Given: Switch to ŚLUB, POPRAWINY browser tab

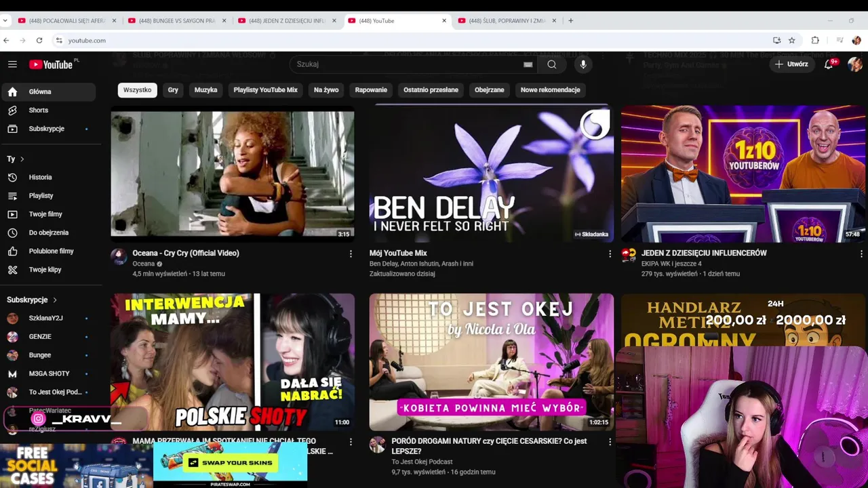Looking at the screenshot, I should 507,21.
